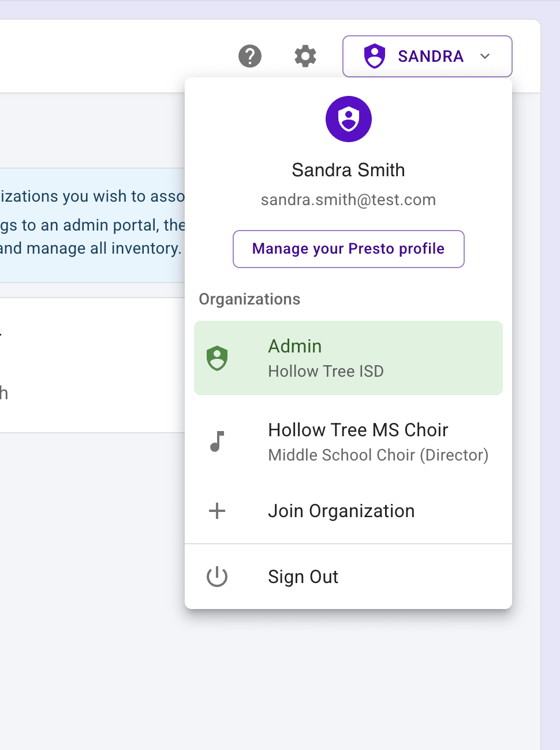Click the plus icon to join
This screenshot has width=560, height=750.
pyautogui.click(x=217, y=511)
